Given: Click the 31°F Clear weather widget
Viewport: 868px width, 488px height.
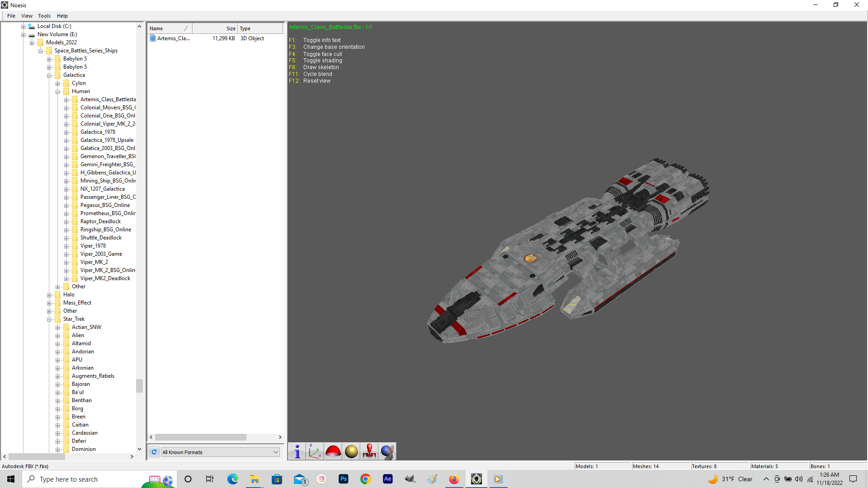Looking at the screenshot, I should click(x=731, y=479).
